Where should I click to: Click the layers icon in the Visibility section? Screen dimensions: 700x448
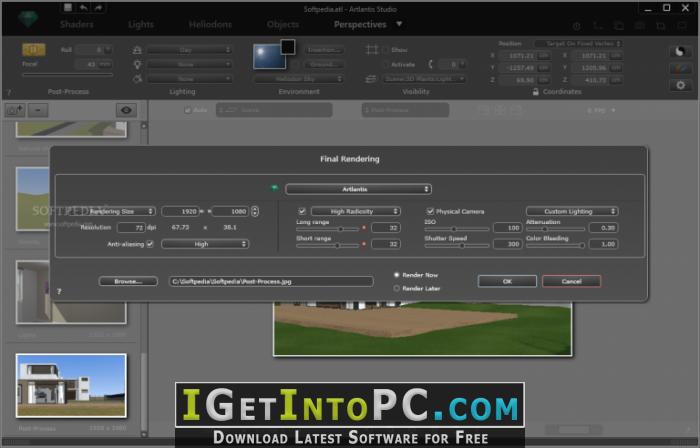[x=371, y=79]
